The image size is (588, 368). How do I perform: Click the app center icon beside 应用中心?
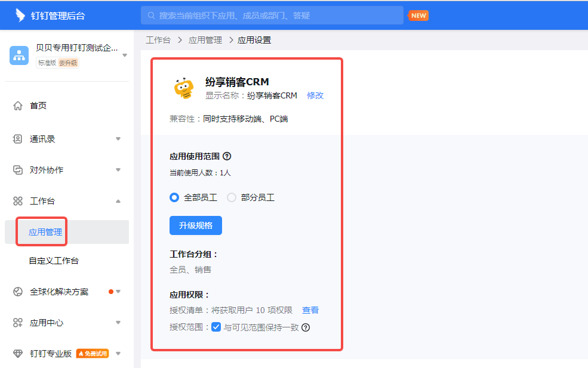tap(18, 323)
